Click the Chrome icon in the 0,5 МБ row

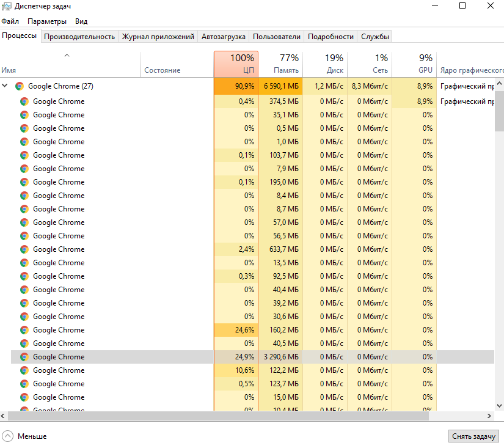pos(24,128)
